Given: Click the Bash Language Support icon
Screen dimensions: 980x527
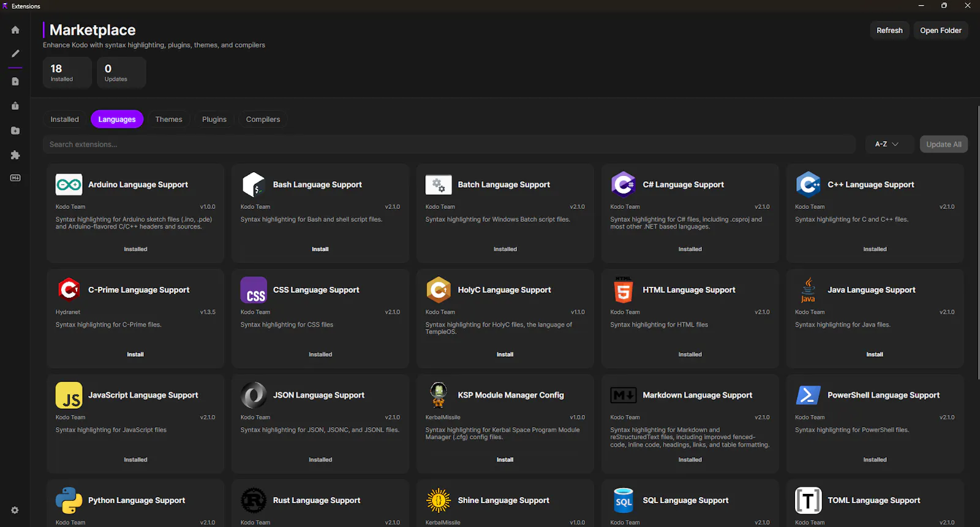Looking at the screenshot, I should 254,184.
